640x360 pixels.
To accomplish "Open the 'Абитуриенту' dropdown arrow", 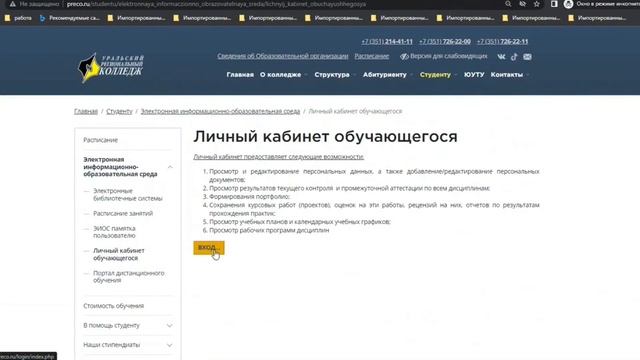I will pos(411,75).
